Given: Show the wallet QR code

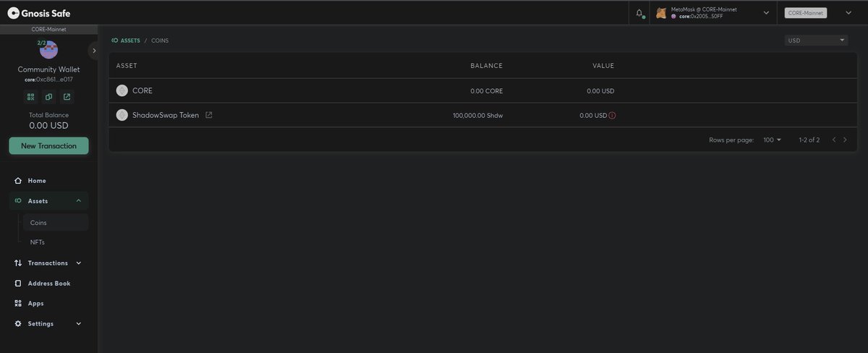Looking at the screenshot, I should tap(30, 96).
